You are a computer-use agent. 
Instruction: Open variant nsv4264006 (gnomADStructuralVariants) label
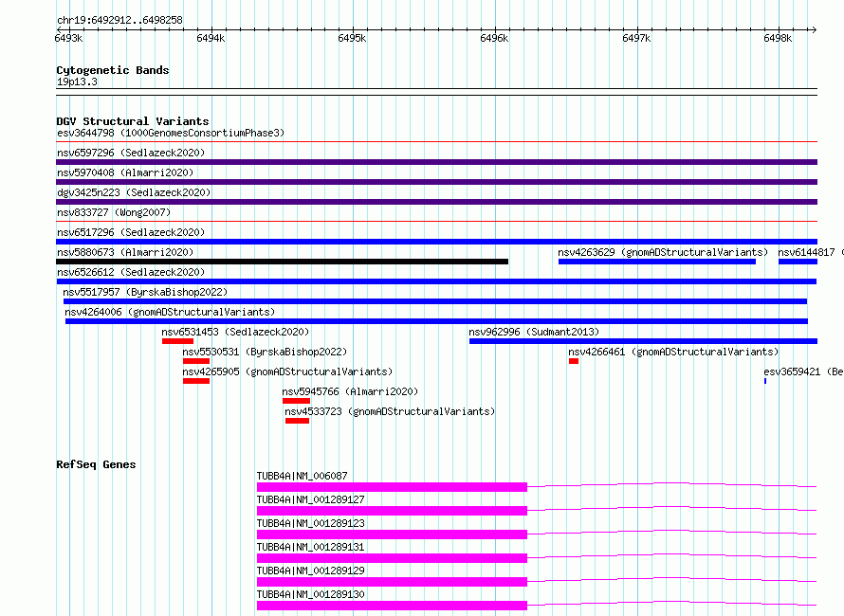point(170,312)
